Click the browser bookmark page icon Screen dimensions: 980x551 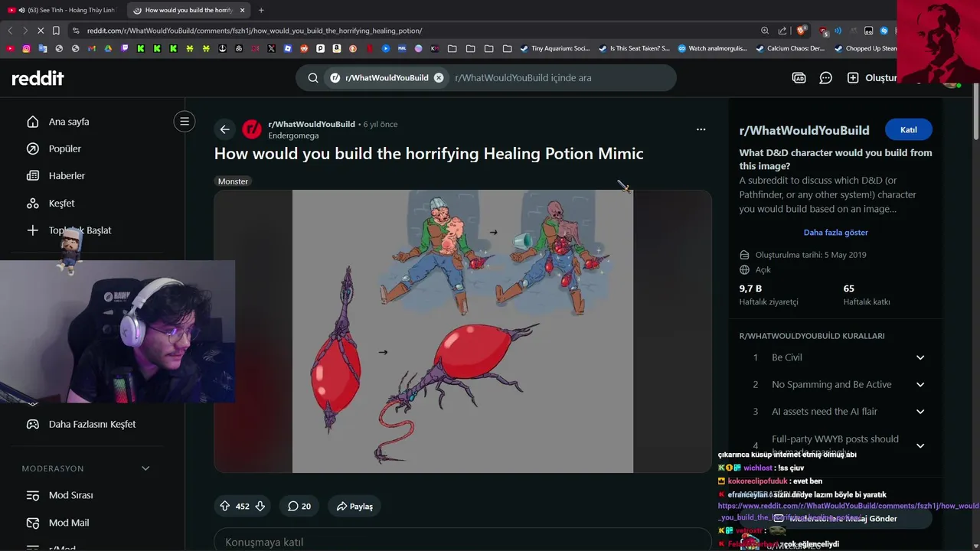56,31
